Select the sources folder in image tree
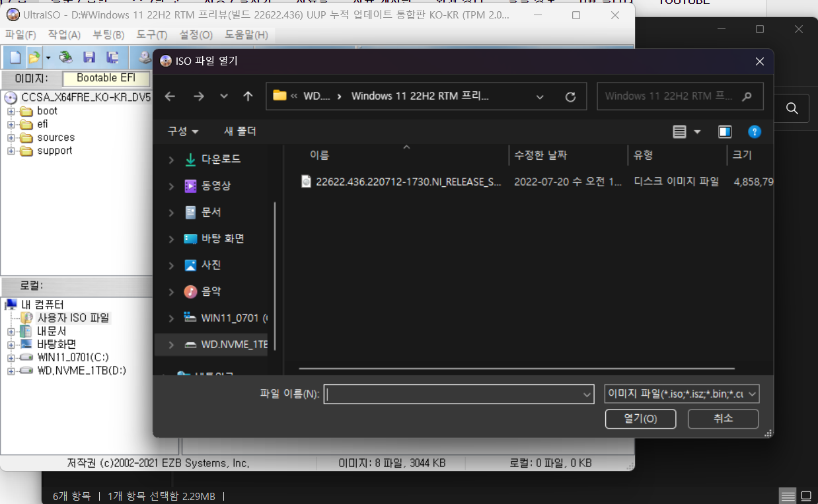 (x=56, y=137)
